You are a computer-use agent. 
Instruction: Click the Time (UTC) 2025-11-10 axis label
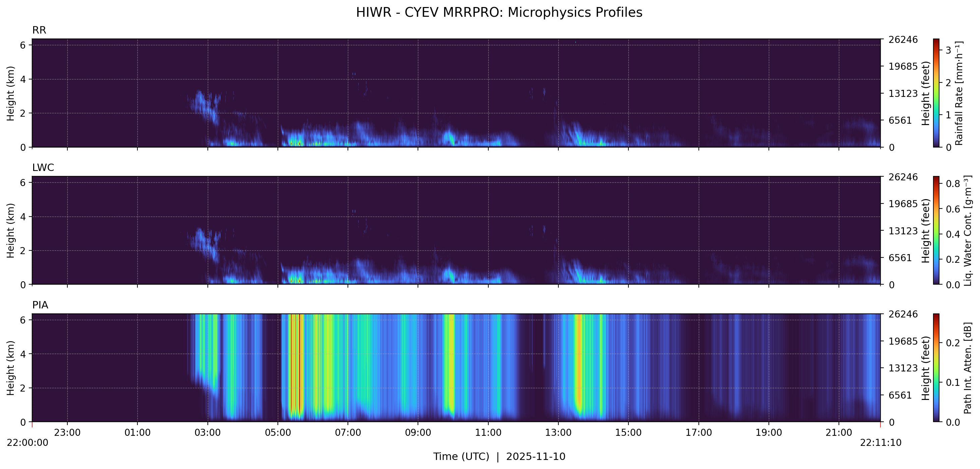(499, 457)
